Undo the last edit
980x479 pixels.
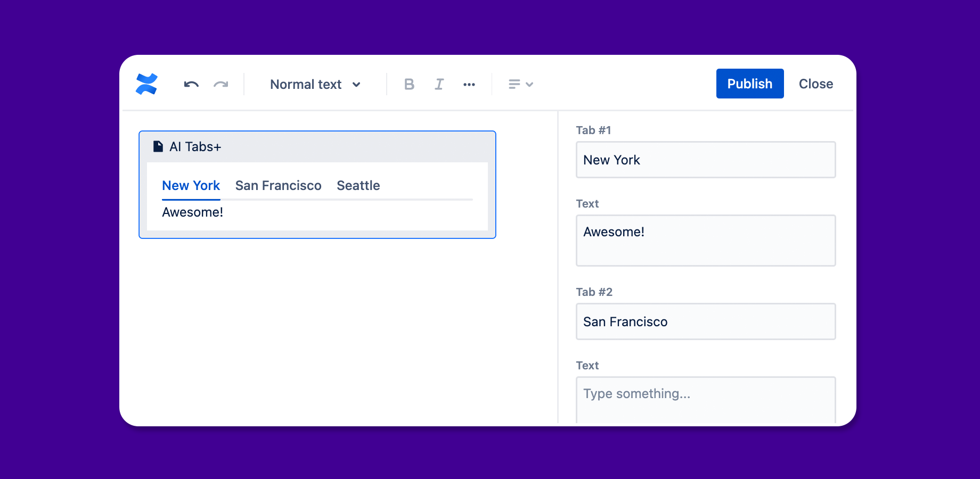(x=191, y=84)
